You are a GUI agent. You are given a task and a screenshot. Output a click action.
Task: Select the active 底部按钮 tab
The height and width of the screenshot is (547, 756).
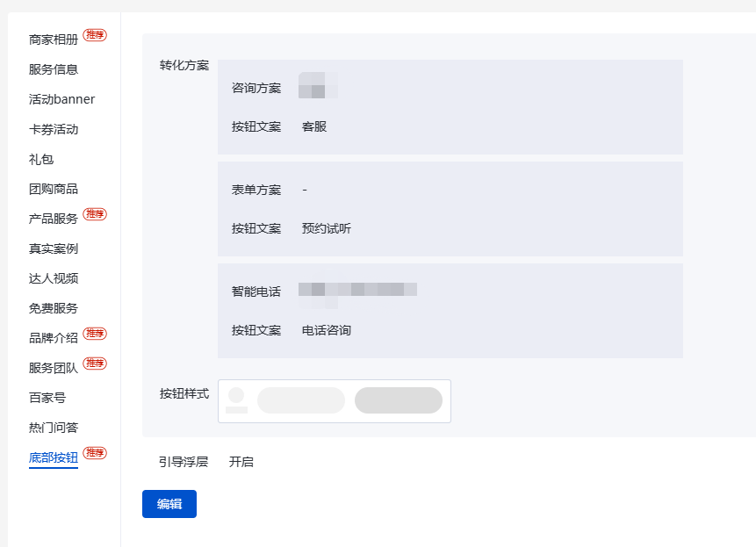coord(53,457)
